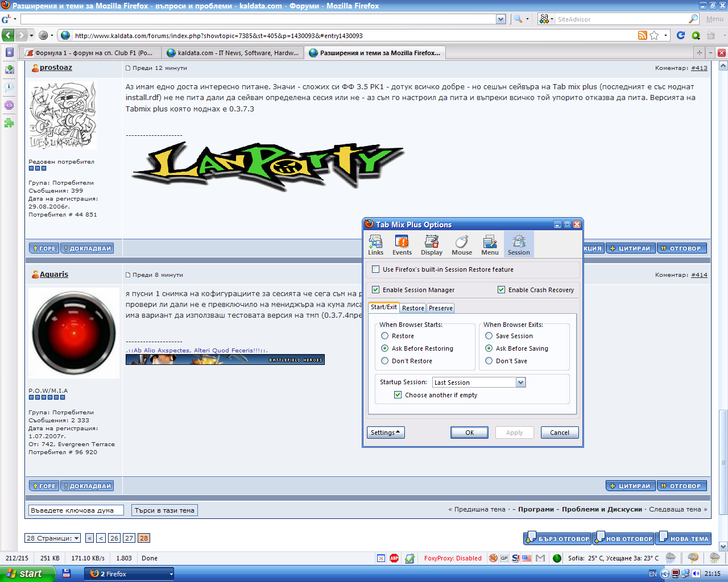The width and height of the screenshot is (728, 582).
Task: Click the Adblock Plus status bar icon
Action: (394, 558)
